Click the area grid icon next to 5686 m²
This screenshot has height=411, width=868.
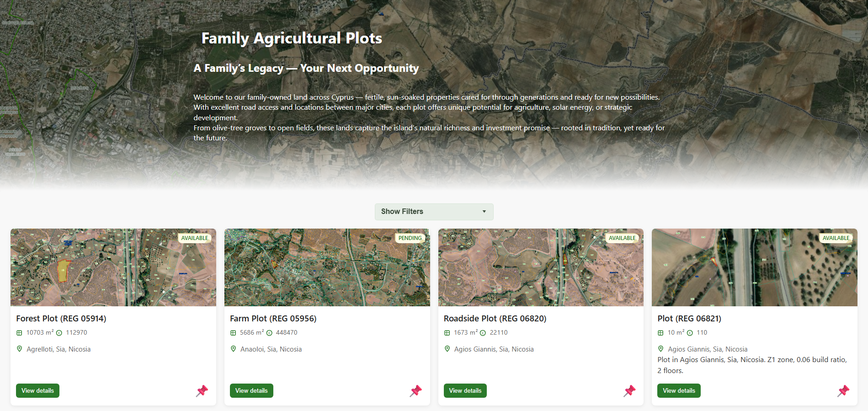[x=233, y=333]
